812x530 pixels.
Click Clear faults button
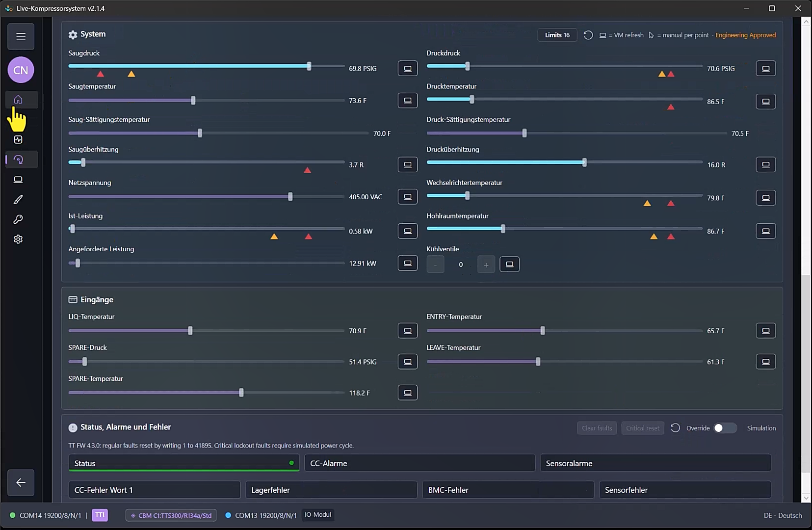[597, 428]
